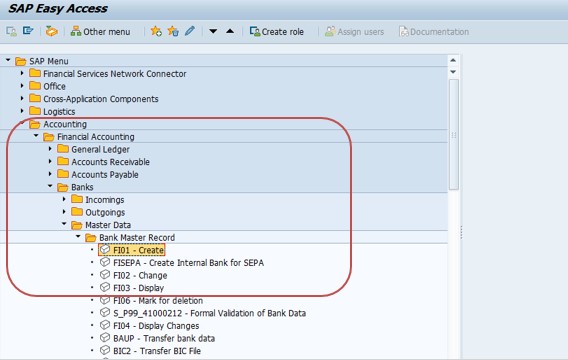Screen dimensions: 568x360
Task: Select the SAP Menu folder icon
Action: 21,61
